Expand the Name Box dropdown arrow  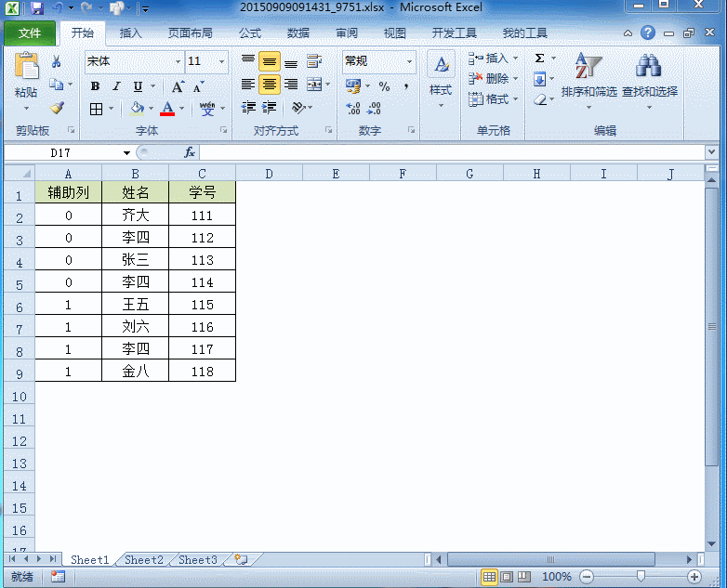pyautogui.click(x=127, y=152)
